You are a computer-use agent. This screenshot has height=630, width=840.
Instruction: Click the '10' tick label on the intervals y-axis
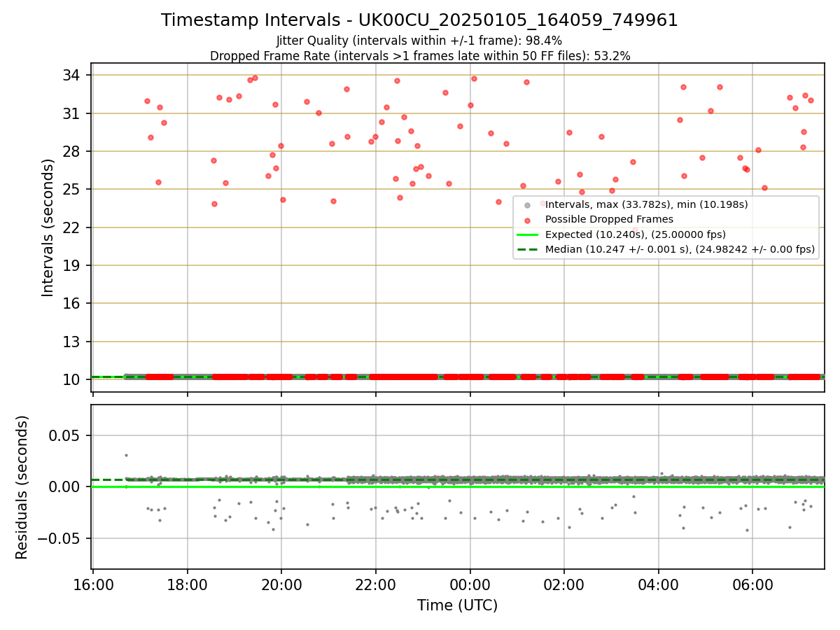(72, 379)
